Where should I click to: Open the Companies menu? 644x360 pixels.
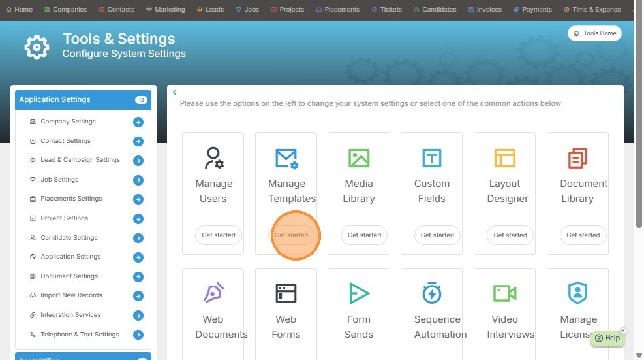66,9
